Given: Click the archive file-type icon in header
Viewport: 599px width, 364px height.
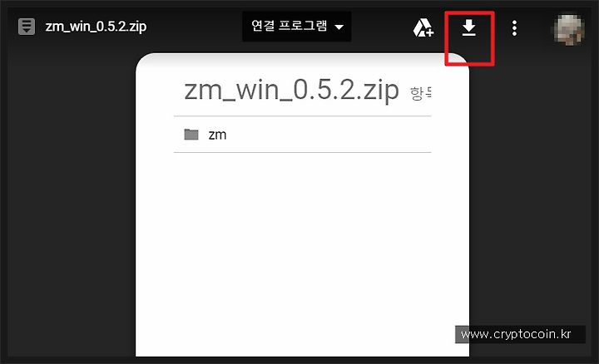Looking at the screenshot, I should click(x=27, y=27).
